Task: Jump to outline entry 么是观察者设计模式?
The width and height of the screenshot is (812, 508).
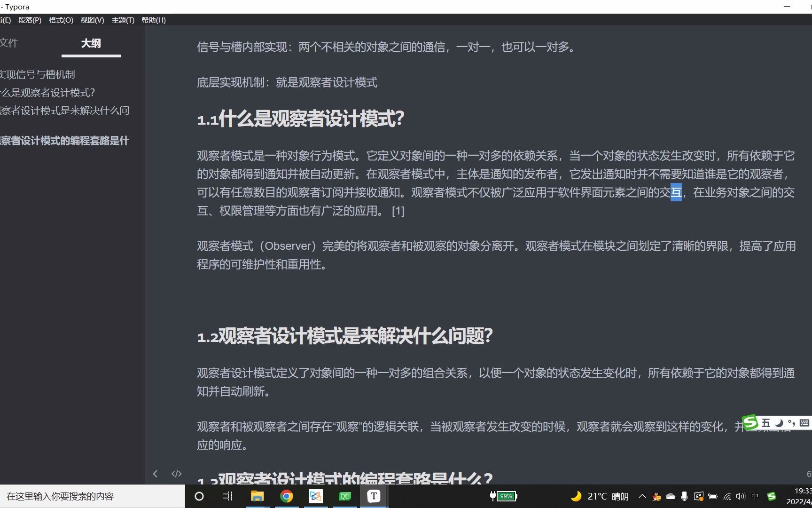Action: click(47, 92)
